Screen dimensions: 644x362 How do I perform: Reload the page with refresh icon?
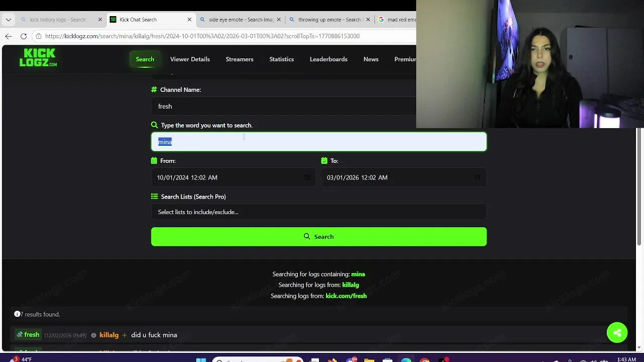(24, 36)
